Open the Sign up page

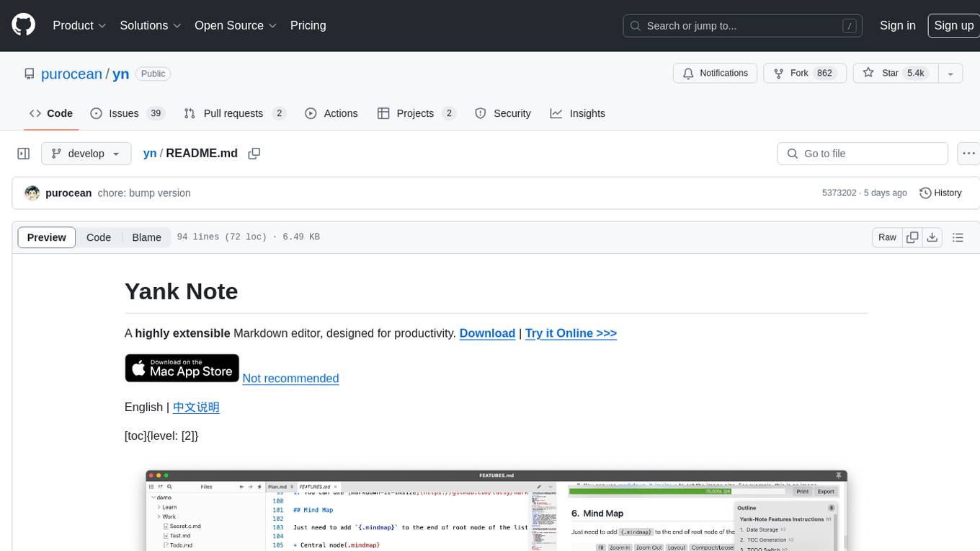point(953,25)
